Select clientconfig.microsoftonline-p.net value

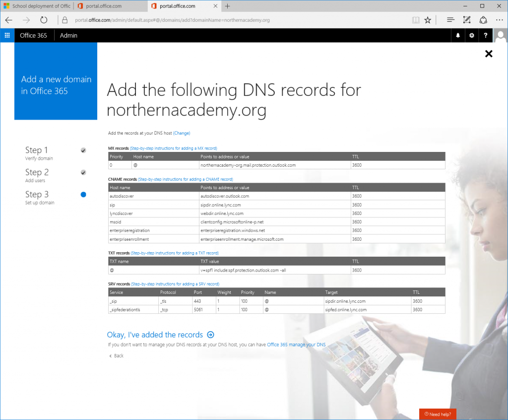232,222
